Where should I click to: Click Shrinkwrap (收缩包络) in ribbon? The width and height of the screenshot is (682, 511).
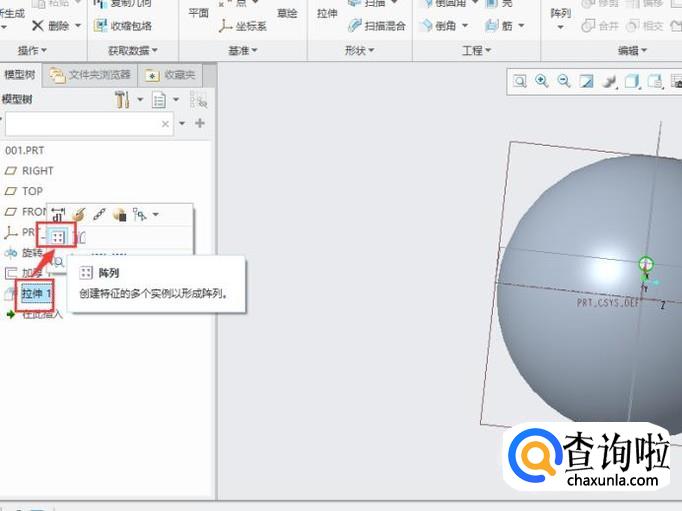123,26
